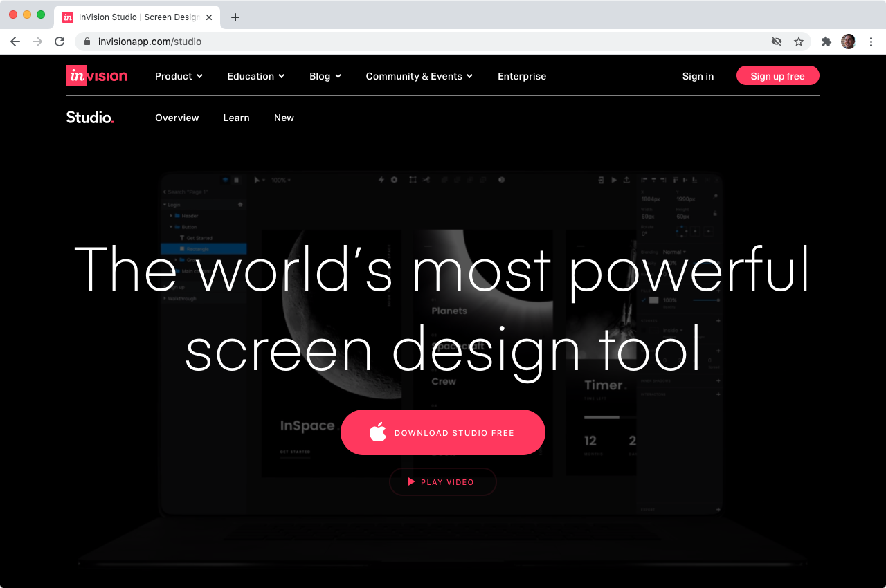Switch to the Learn tab under Studio
886x588 pixels.
(236, 118)
